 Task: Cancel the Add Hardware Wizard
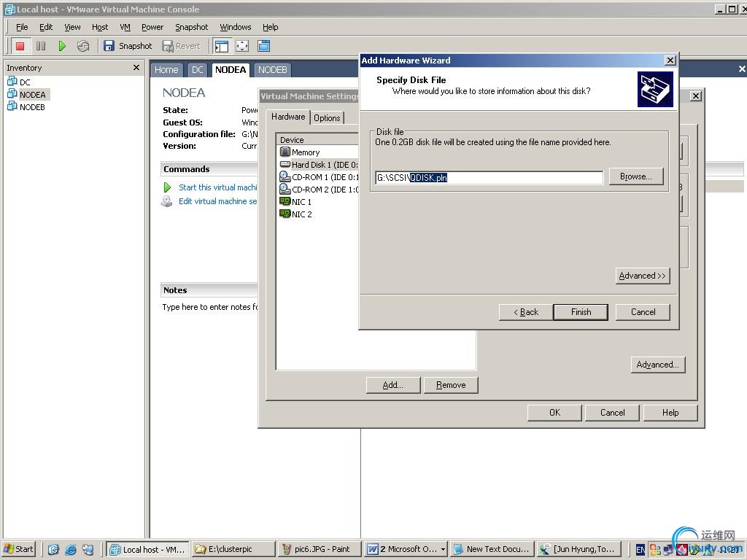tap(643, 312)
